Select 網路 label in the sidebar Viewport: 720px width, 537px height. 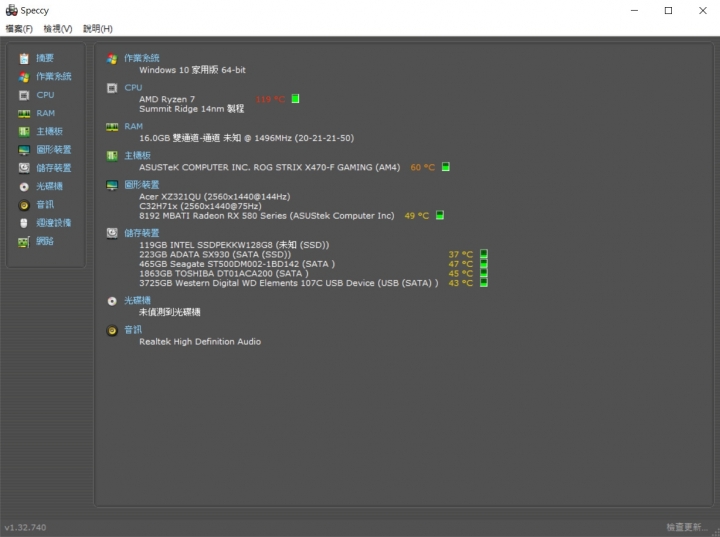click(x=45, y=241)
